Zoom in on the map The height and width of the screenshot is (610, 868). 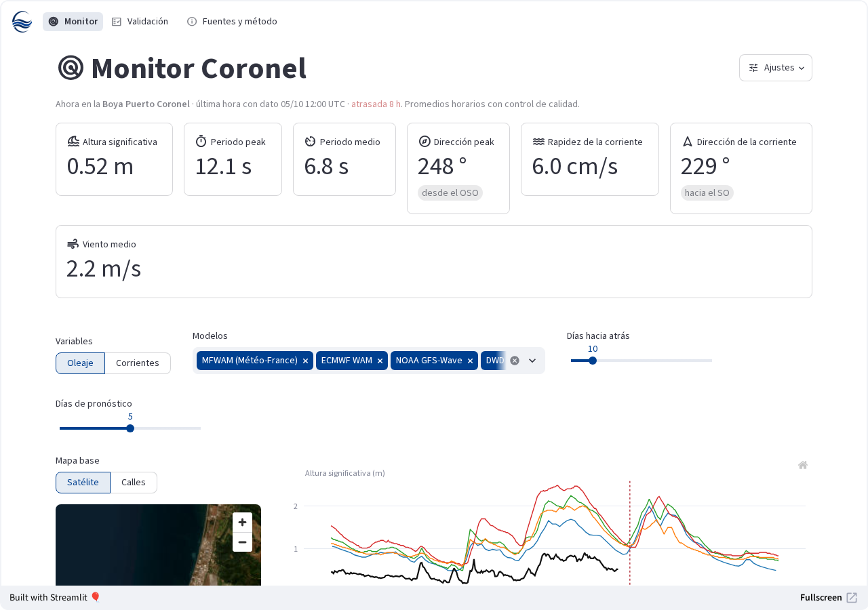point(242,523)
